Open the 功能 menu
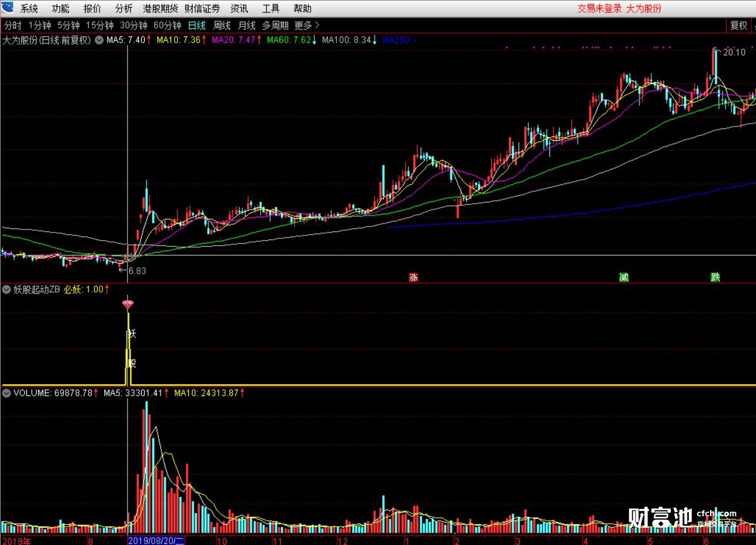This screenshot has height=545, width=756. point(61,9)
